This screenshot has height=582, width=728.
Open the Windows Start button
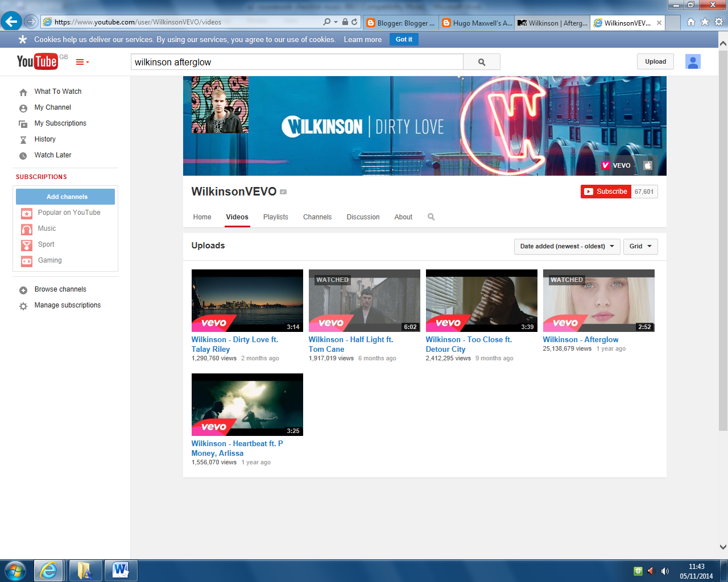pyautogui.click(x=15, y=571)
